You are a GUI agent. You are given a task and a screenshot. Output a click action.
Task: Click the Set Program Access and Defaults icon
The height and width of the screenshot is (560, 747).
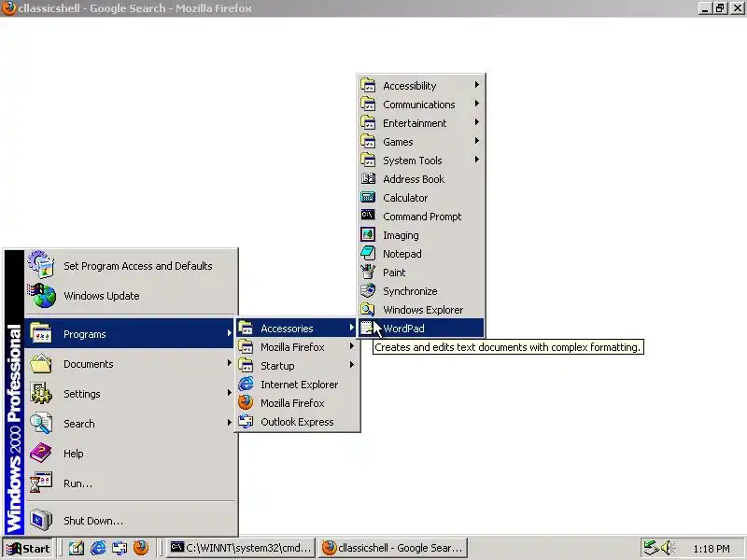coord(41,264)
